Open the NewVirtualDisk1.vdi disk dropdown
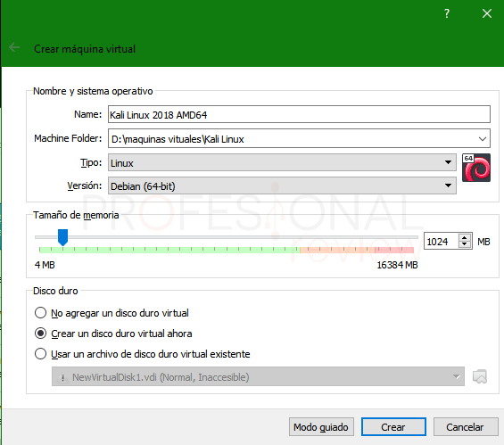This screenshot has height=445, width=504. (258, 376)
